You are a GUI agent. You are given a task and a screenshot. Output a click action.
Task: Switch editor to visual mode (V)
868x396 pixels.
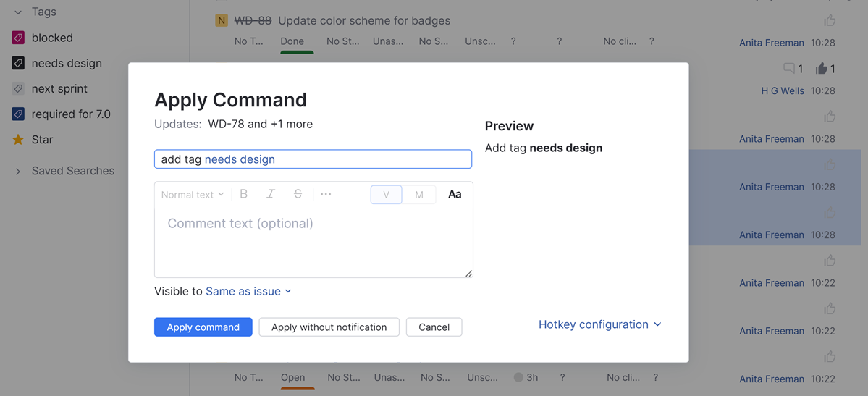coord(387,194)
